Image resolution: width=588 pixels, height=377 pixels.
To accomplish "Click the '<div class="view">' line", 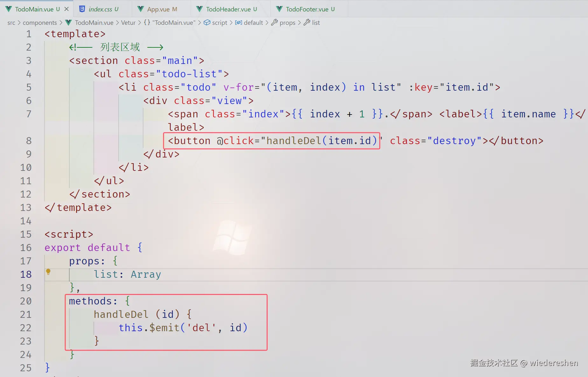I will (198, 101).
